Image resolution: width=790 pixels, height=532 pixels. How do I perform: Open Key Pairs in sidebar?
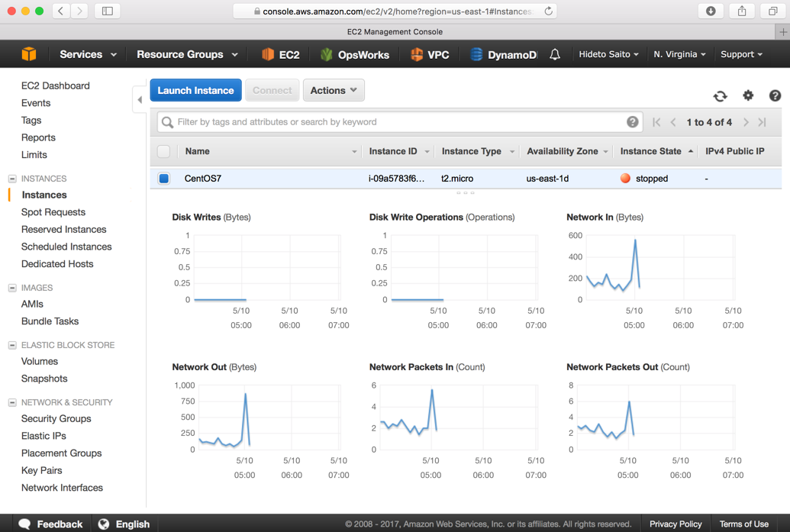[x=42, y=470]
